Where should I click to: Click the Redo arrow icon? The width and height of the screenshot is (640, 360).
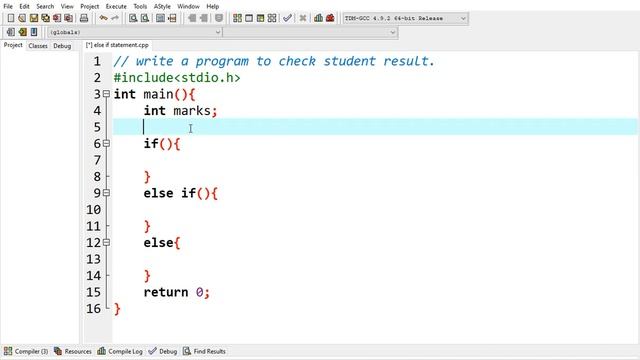(x=115, y=18)
